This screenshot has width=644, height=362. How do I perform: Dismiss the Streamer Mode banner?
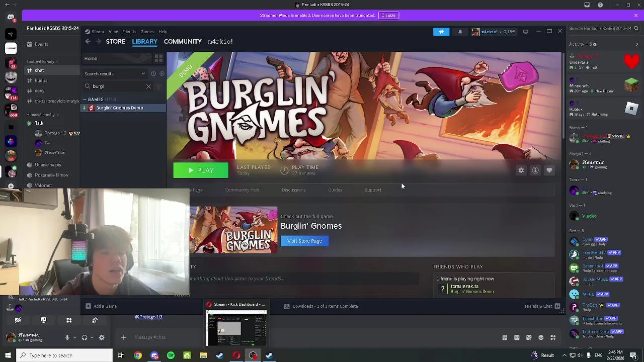(x=635, y=15)
